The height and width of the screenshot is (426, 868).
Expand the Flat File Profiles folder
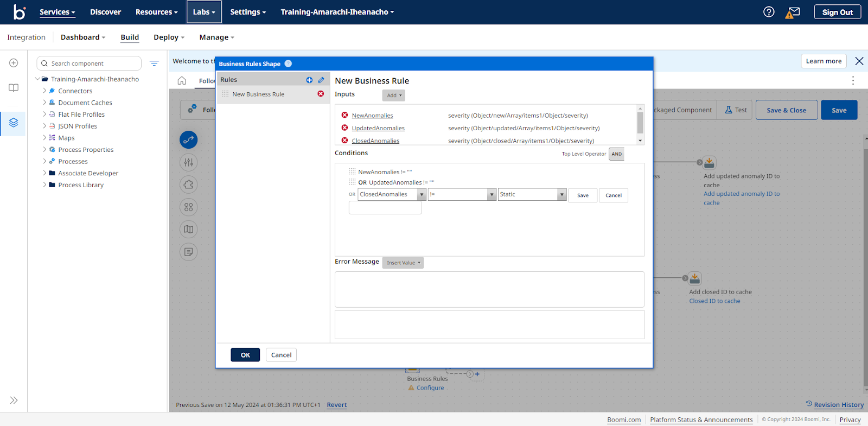point(44,114)
